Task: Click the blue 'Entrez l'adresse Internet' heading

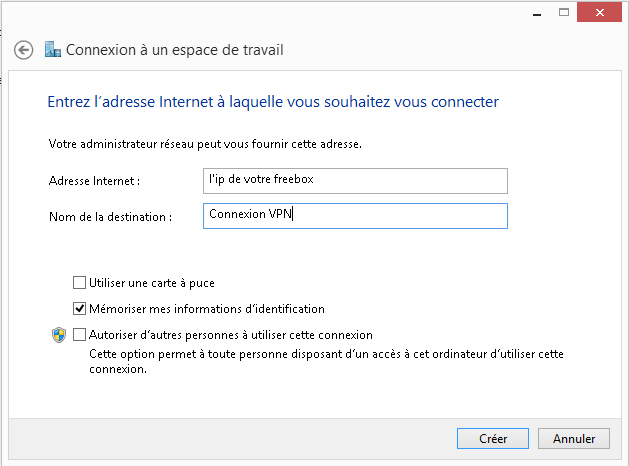Action: pyautogui.click(x=273, y=102)
